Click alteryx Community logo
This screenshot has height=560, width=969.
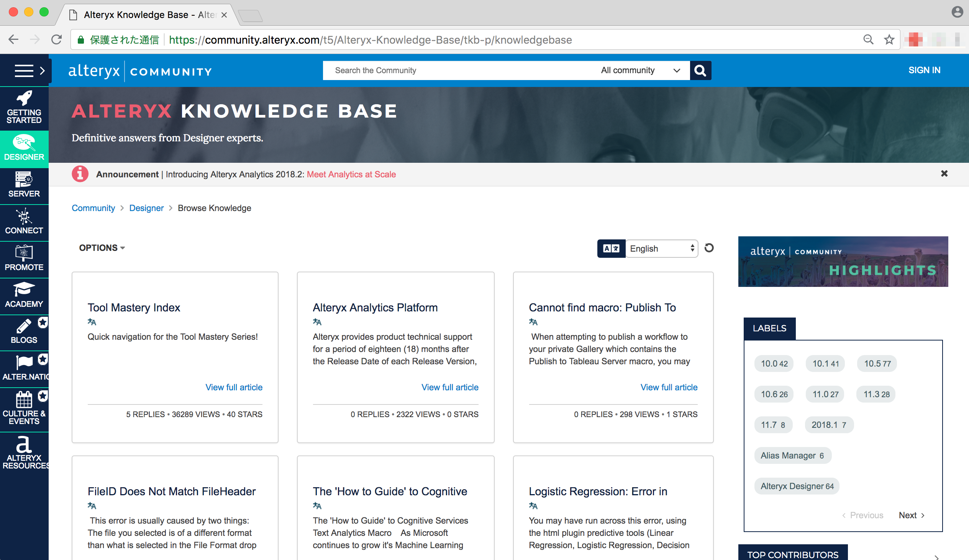(x=140, y=71)
